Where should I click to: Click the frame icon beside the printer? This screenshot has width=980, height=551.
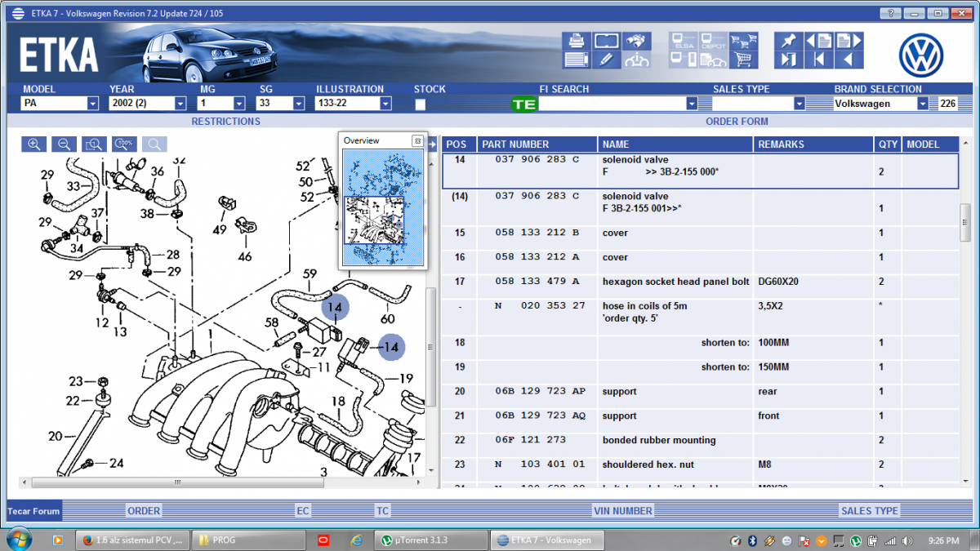tap(606, 41)
